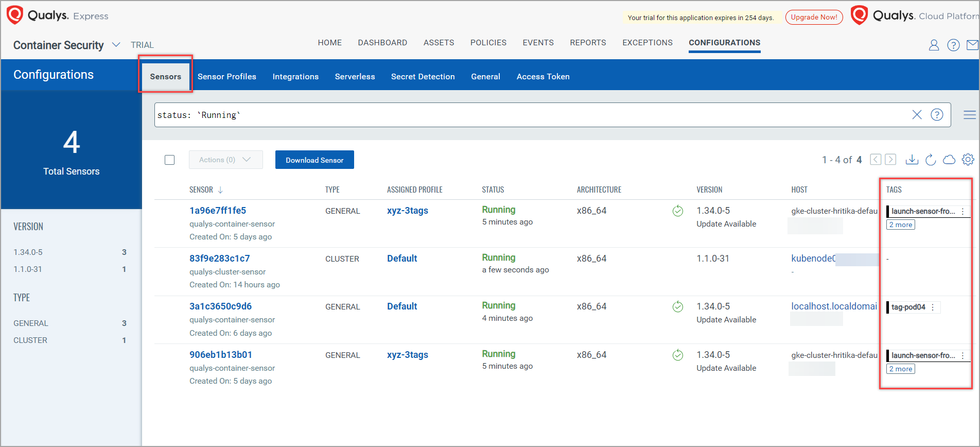
Task: Open EXCEPTIONS menu
Action: point(647,43)
